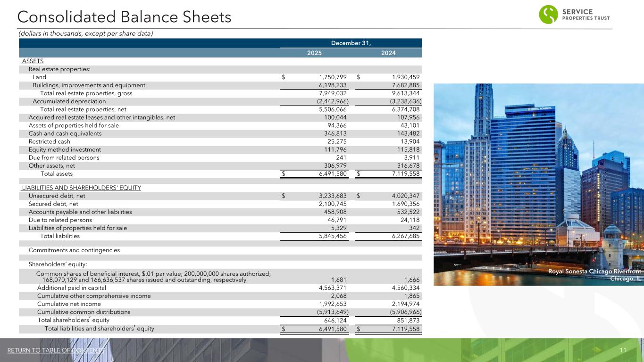Select the ASSETS section heading

pyautogui.click(x=33, y=61)
